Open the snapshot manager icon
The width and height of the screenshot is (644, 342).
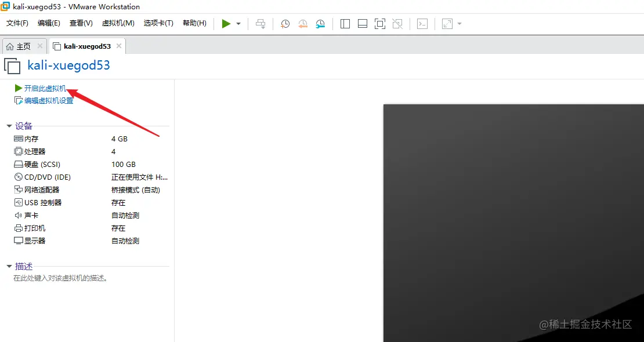coord(320,24)
